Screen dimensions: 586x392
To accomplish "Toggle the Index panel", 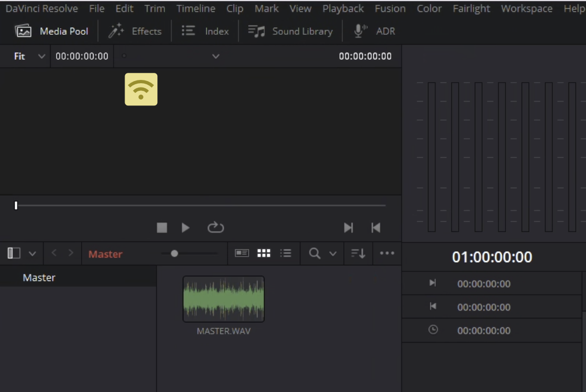I will (205, 32).
